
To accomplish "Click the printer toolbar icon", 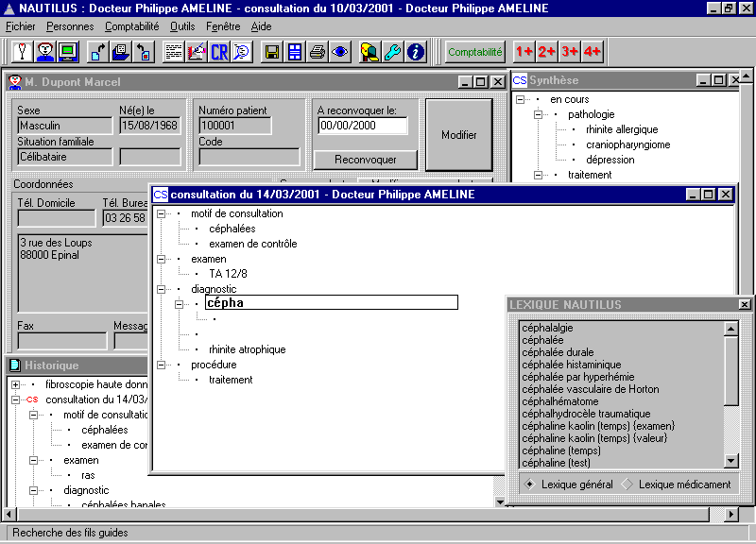I will click(x=318, y=52).
